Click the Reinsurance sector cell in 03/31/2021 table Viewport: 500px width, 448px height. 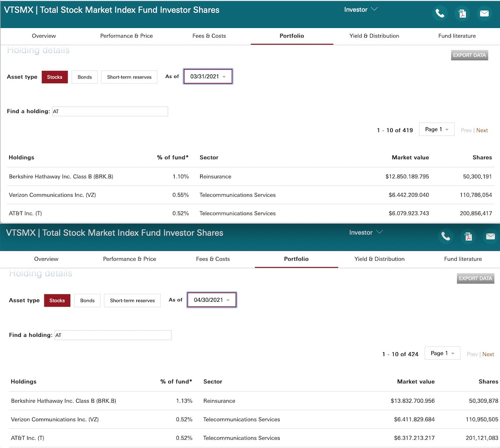click(x=215, y=177)
